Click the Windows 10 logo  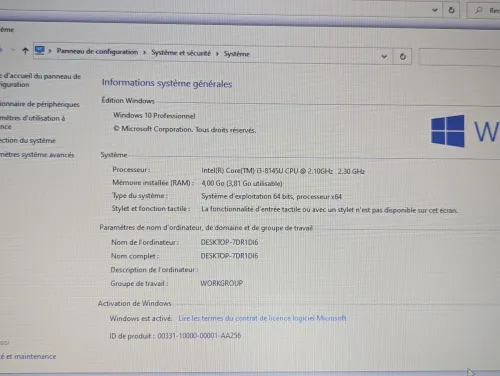(465, 131)
